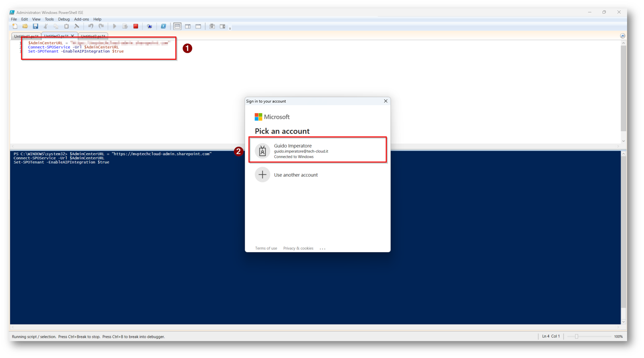Restore down the PowerShell ISE window
644x358 pixels.
point(604,12)
